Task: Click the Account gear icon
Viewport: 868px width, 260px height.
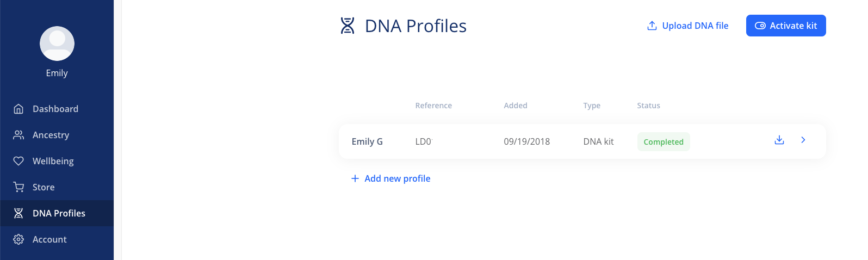Action: point(18,239)
